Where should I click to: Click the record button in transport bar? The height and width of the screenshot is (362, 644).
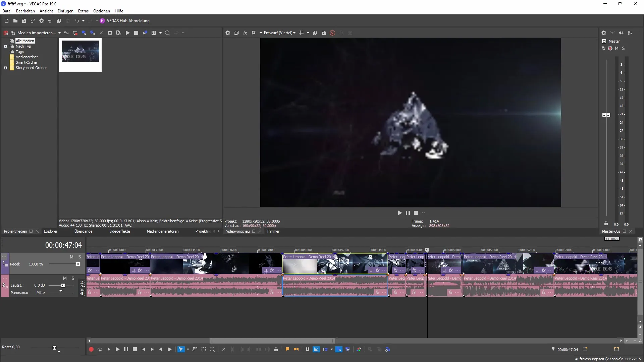[91, 349]
